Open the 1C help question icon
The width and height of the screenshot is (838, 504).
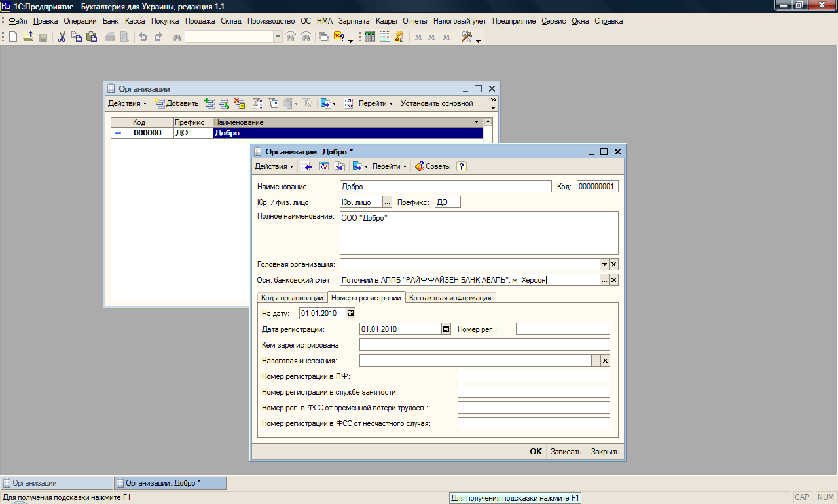pyautogui.click(x=339, y=37)
